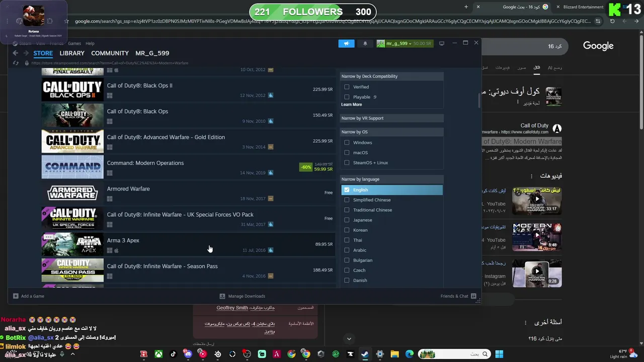This screenshot has height=362, width=644.
Task: Expand the question about Call of Duty 16 release
Action: point(545,338)
